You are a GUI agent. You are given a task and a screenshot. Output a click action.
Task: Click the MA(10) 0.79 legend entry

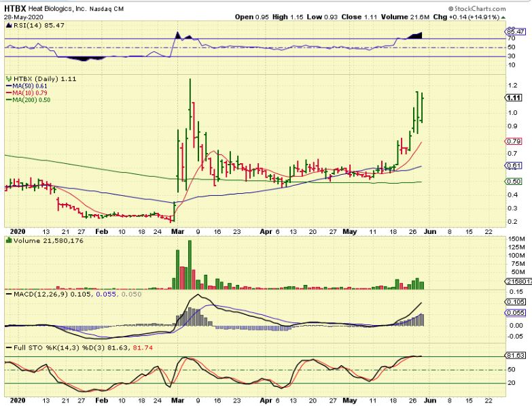coord(26,92)
